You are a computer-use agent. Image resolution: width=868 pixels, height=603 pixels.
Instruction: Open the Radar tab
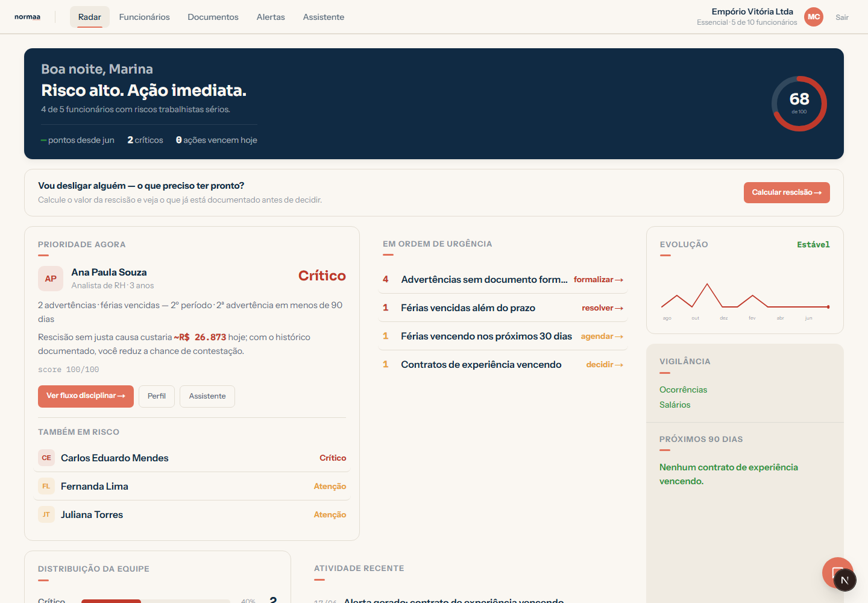click(x=90, y=17)
